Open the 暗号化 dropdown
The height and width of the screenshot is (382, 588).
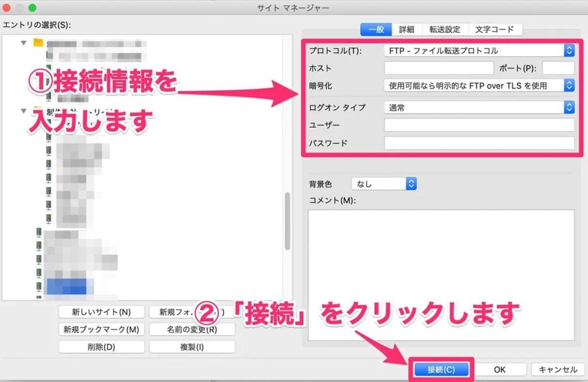[479, 86]
